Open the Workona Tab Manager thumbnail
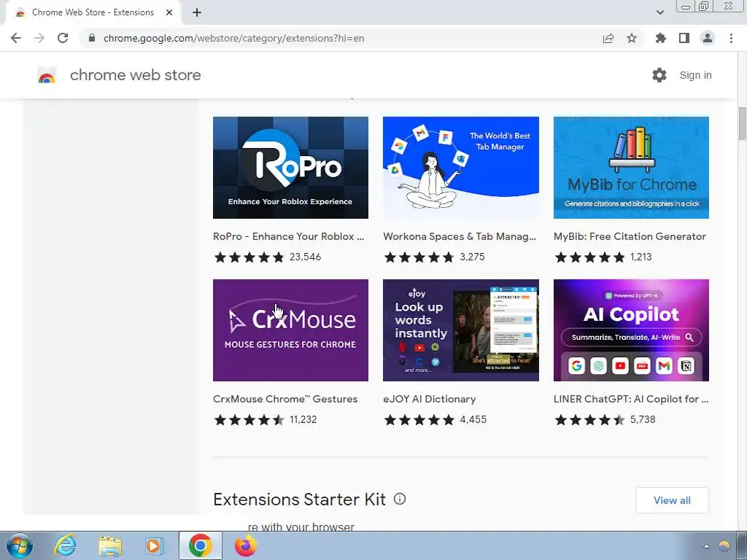This screenshot has width=747, height=560. [x=461, y=168]
